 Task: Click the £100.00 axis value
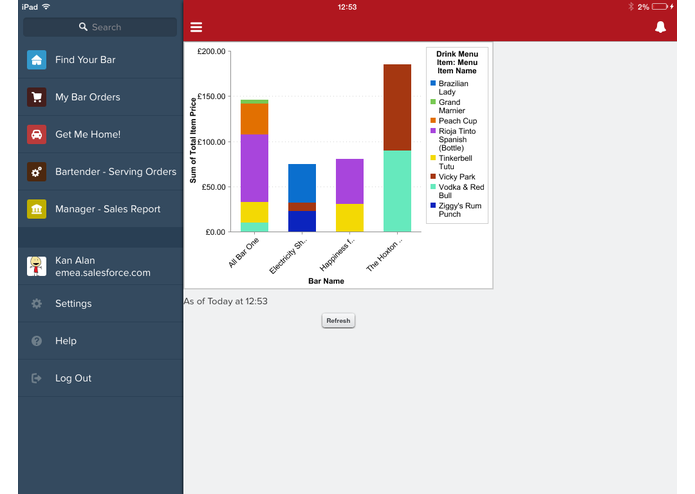pyautogui.click(x=211, y=142)
